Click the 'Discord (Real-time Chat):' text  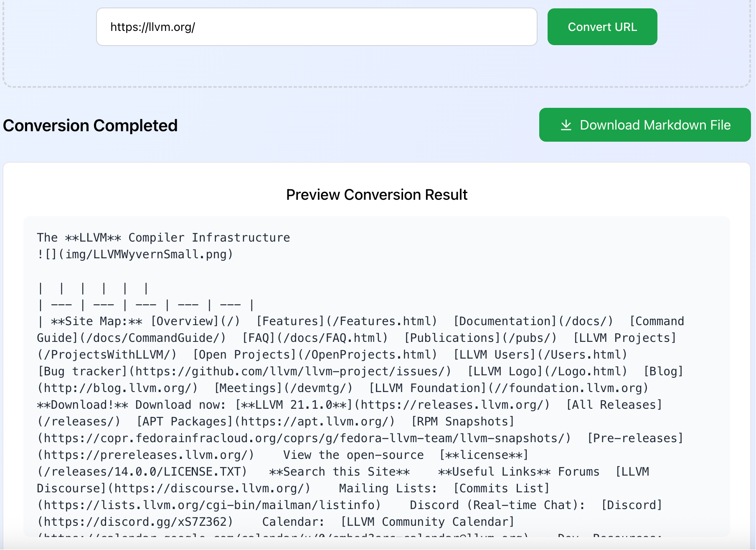pyautogui.click(x=497, y=505)
